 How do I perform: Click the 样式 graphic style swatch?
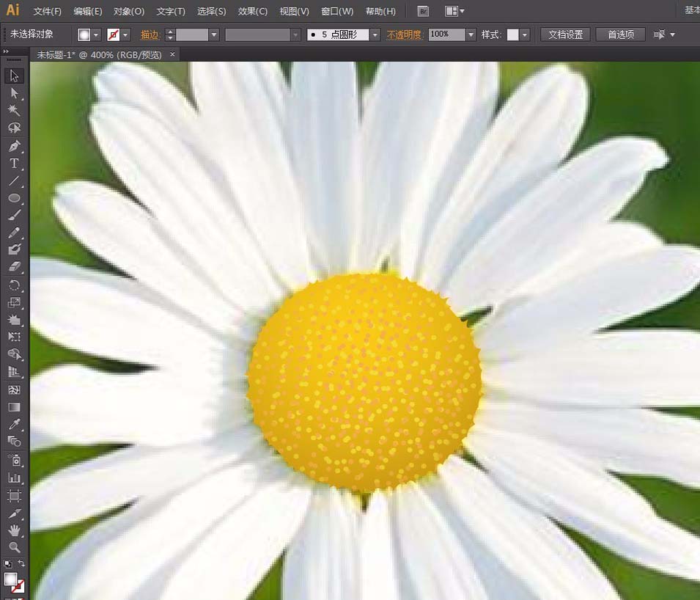point(513,34)
